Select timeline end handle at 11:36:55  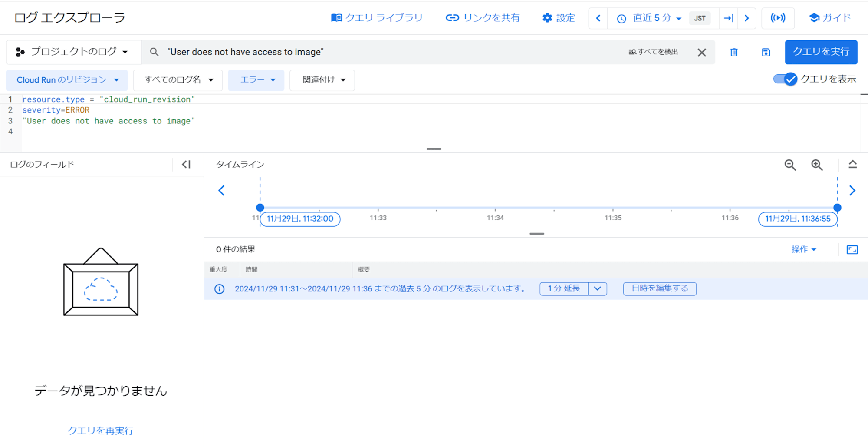click(838, 208)
